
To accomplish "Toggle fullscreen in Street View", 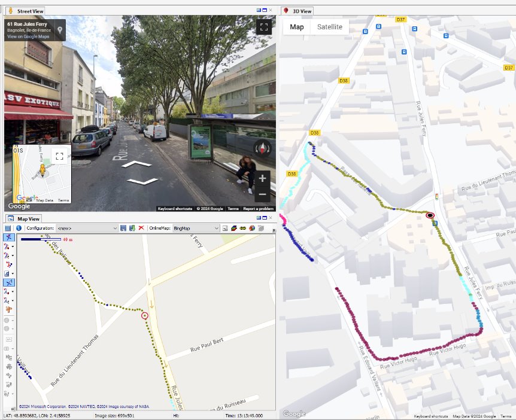I will coord(264,27).
